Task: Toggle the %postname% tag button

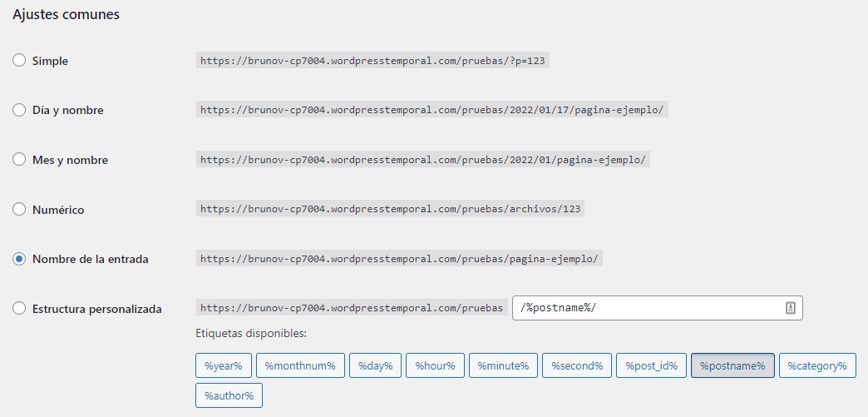Action: [x=732, y=365]
